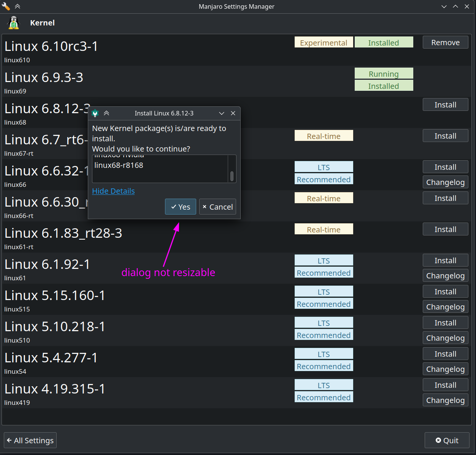Install the linux67-rt real-time kernel
The image size is (476, 455).
pyautogui.click(x=446, y=136)
